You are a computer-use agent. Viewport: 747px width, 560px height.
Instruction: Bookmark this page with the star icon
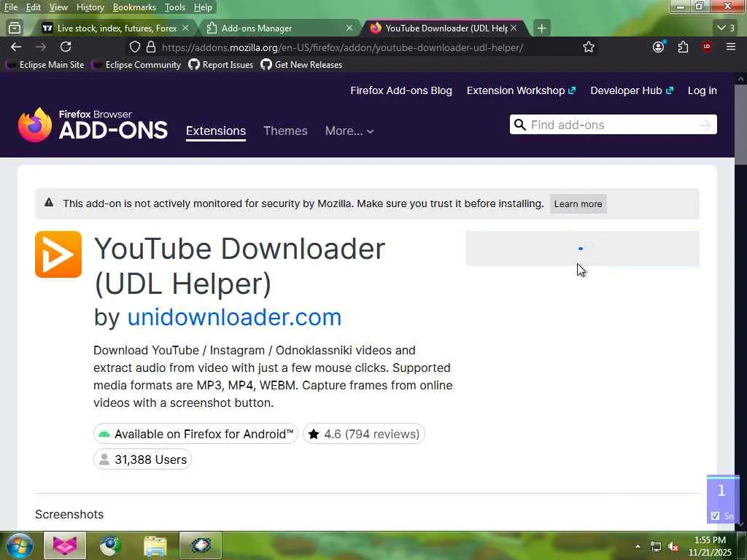589,47
